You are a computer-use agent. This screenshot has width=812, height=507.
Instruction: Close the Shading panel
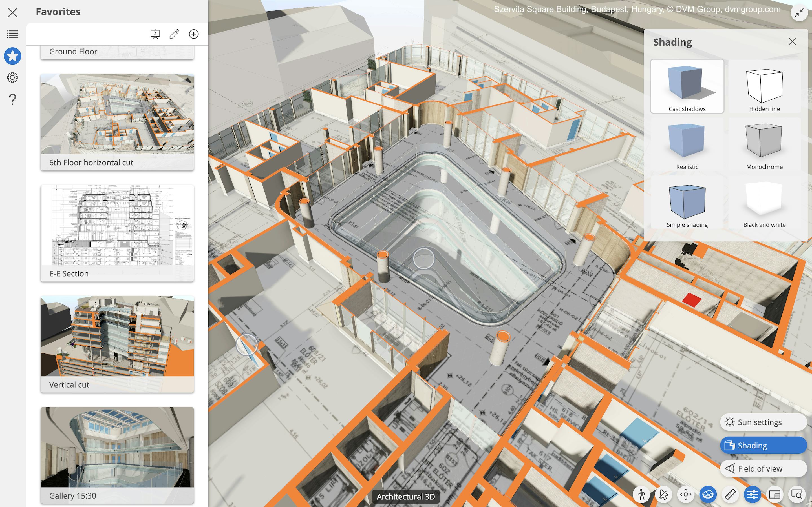click(x=792, y=41)
